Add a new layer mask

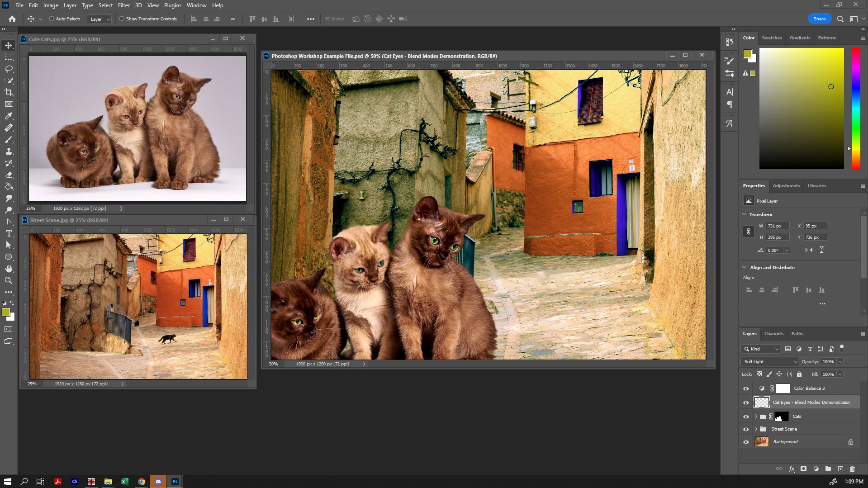coord(803,469)
